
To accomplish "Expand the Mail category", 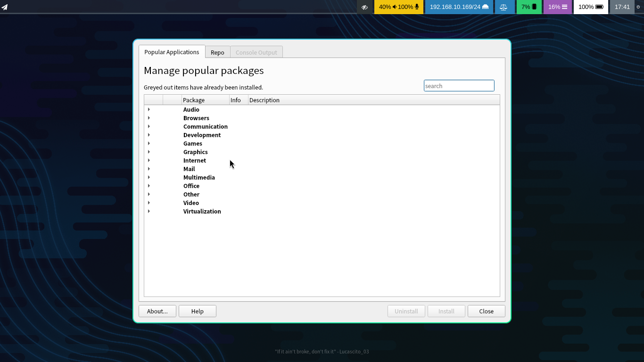I will tap(149, 169).
